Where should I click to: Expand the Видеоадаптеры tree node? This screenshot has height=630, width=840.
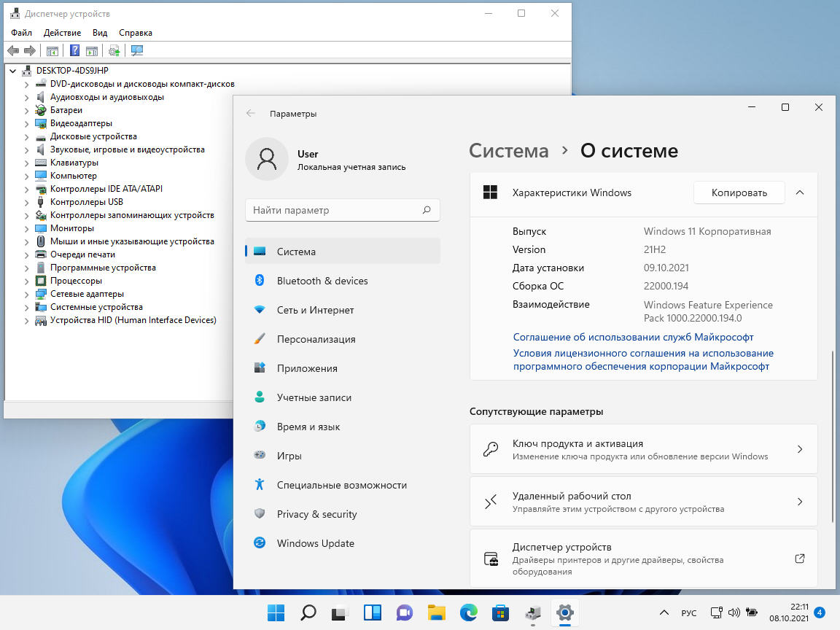click(27, 123)
